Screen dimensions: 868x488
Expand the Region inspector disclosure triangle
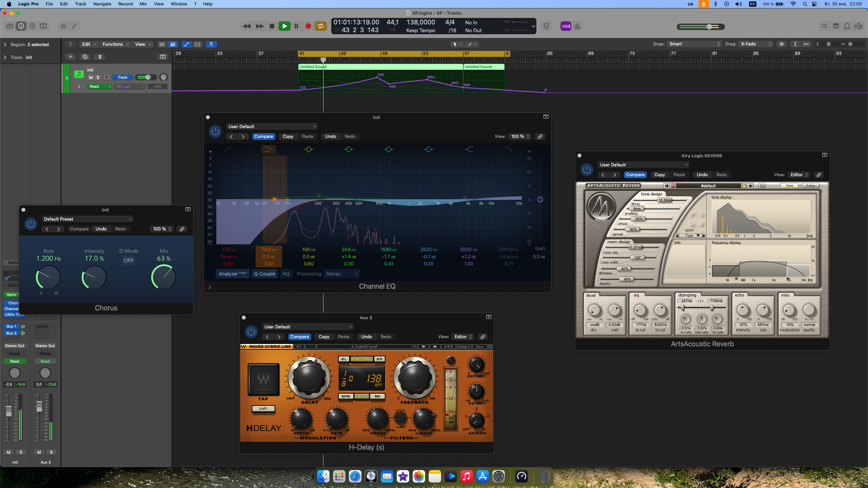pyautogui.click(x=5, y=44)
